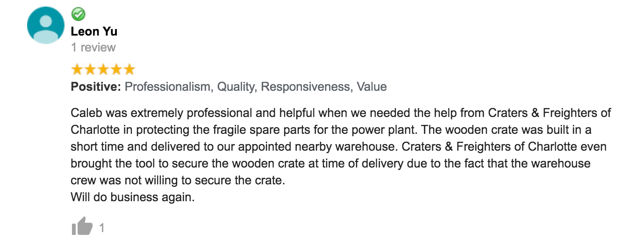The width and height of the screenshot is (644, 248).
Task: Click the "Positive:" label
Action: (x=96, y=87)
